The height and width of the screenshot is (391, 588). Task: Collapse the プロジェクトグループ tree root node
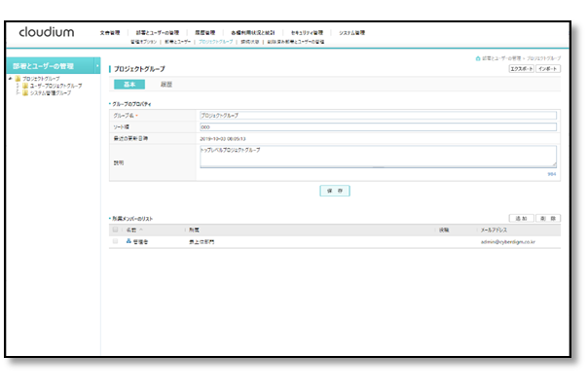click(x=11, y=78)
